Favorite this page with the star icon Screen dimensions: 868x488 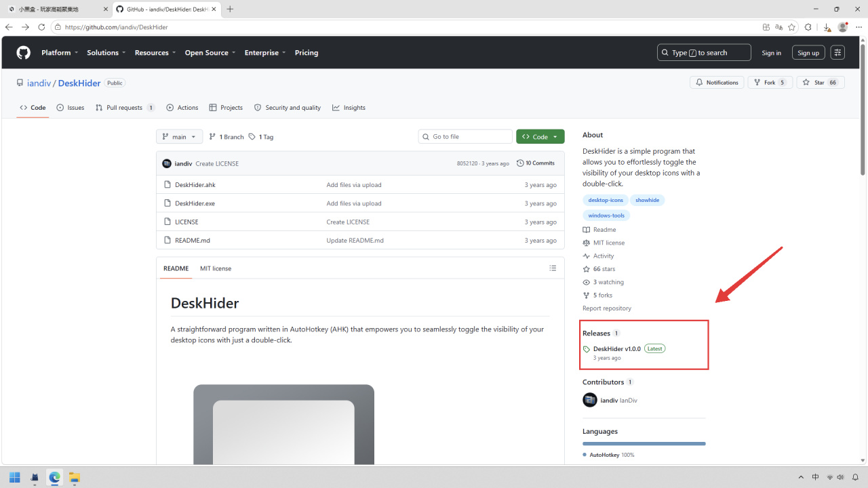pos(792,27)
